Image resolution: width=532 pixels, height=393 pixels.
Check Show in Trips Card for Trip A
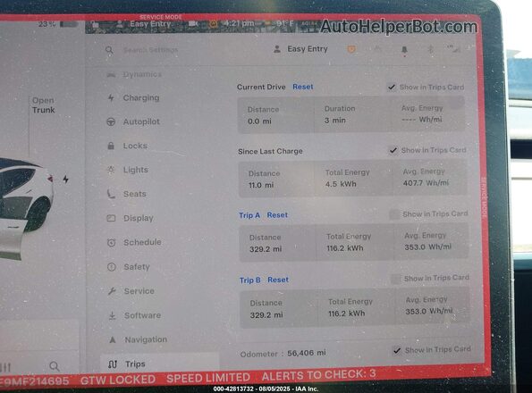click(394, 214)
